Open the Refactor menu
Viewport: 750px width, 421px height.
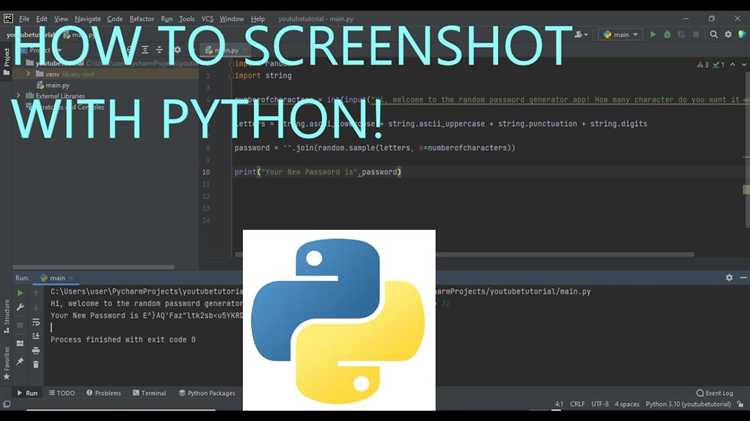(x=142, y=19)
